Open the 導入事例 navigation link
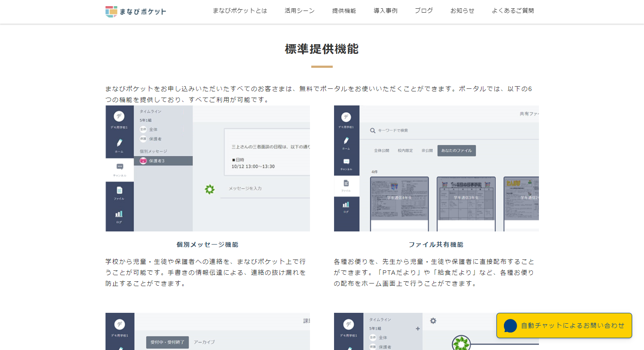Screen dimensions: 644x350 pos(386,11)
